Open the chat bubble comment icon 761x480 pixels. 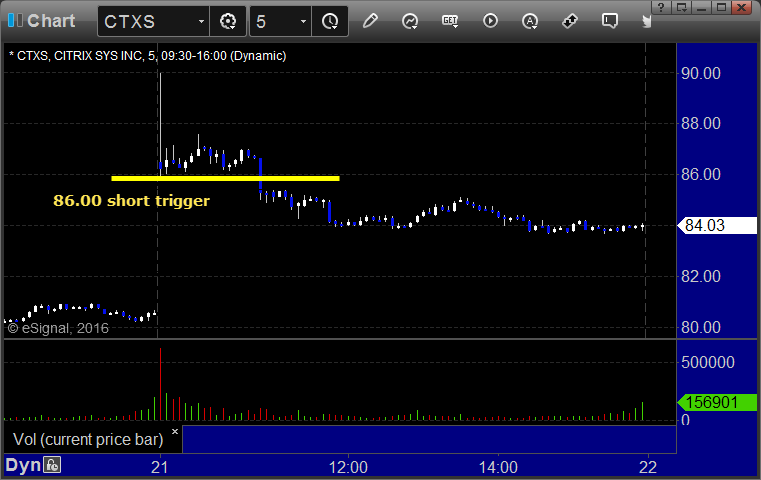coord(610,21)
